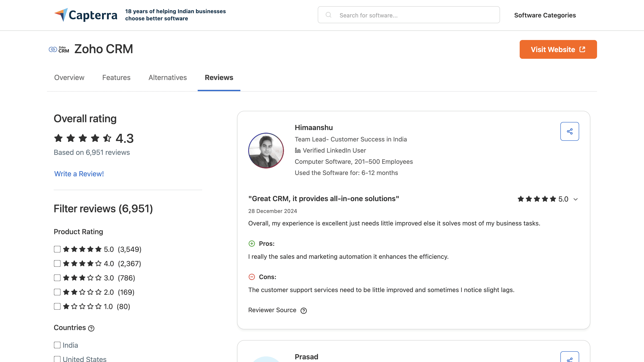644x362 pixels.
Task: Switch to the Alternatives tab
Action: pyautogui.click(x=167, y=78)
